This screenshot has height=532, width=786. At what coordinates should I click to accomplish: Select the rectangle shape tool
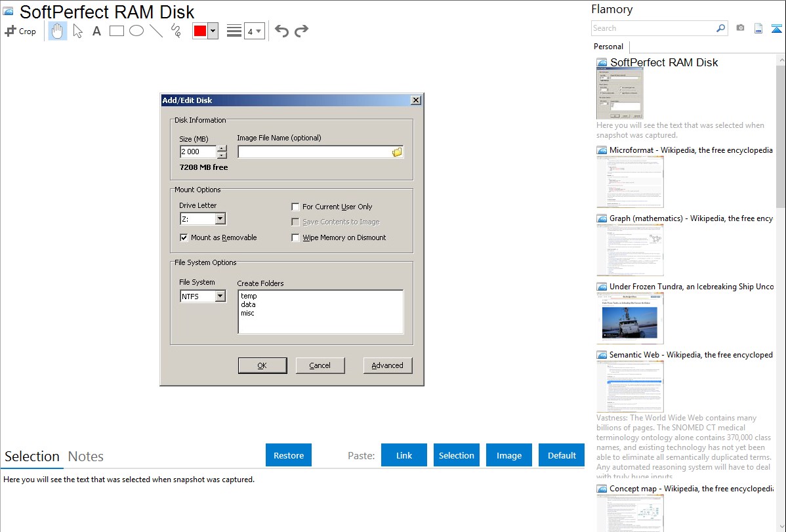click(x=116, y=31)
